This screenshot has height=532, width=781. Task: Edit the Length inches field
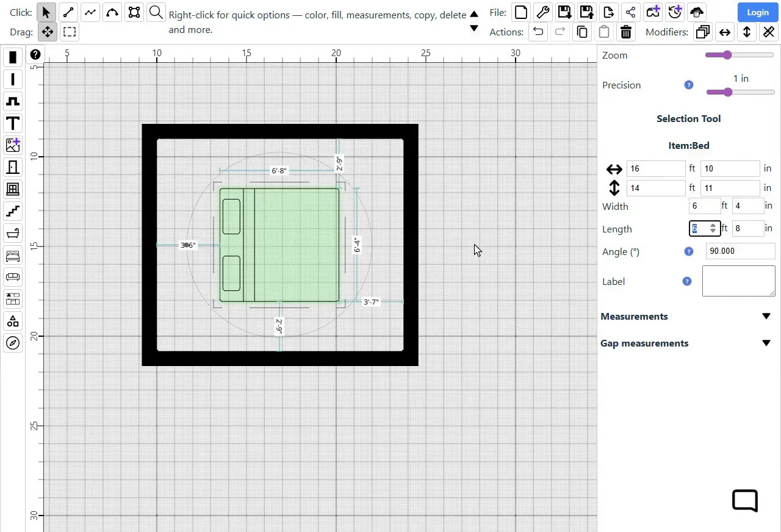(748, 229)
